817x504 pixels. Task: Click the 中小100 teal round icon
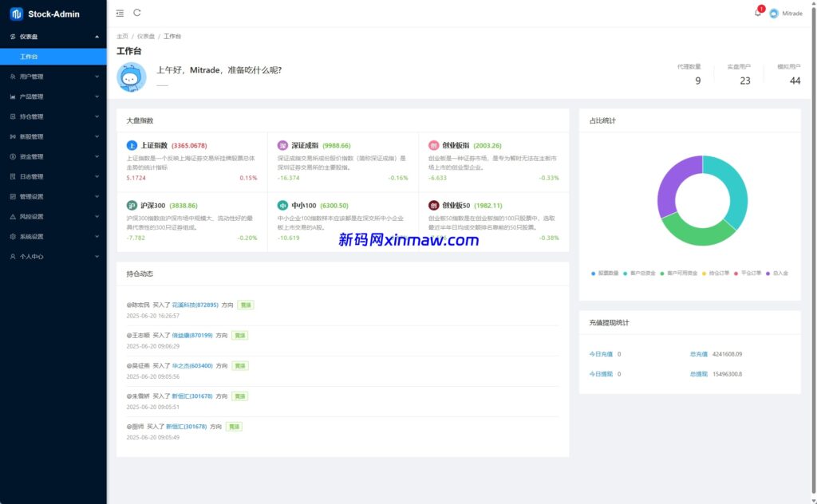pos(282,205)
